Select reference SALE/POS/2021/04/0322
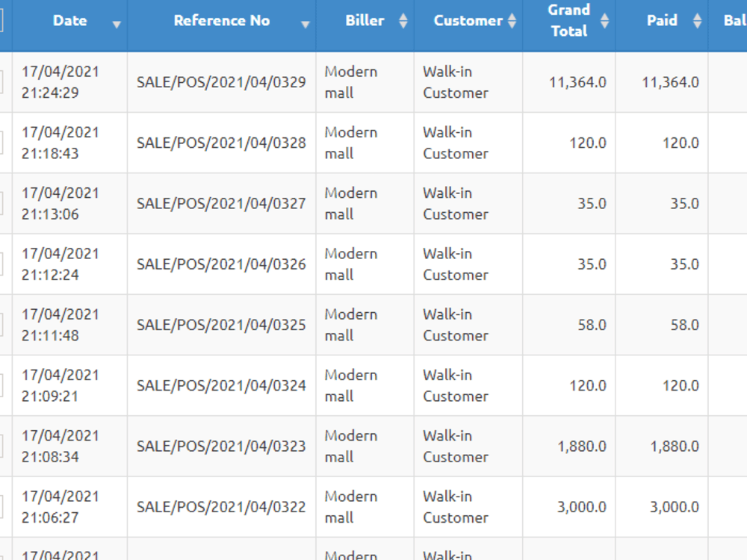The image size is (747, 560). (x=221, y=507)
